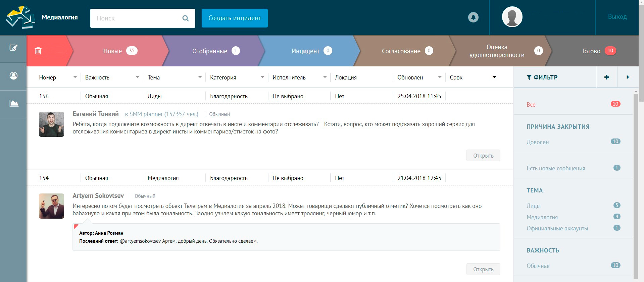Open the Срок column dropdown
This screenshot has width=644, height=282.
click(494, 77)
